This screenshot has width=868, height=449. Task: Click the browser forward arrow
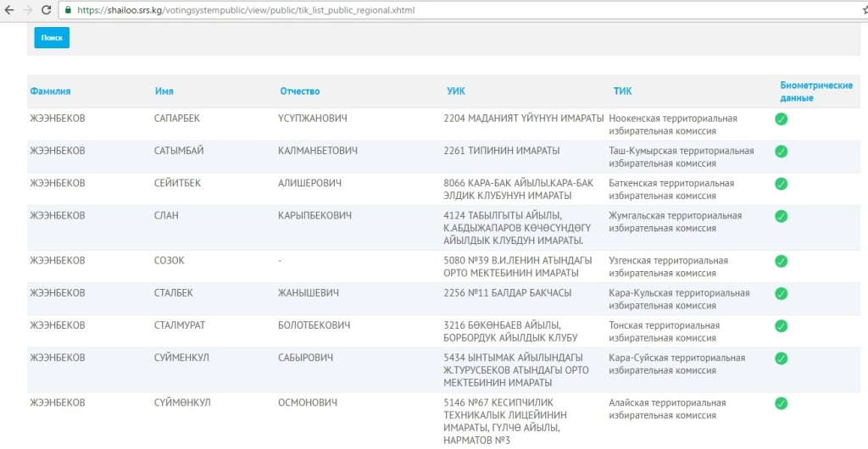point(29,10)
